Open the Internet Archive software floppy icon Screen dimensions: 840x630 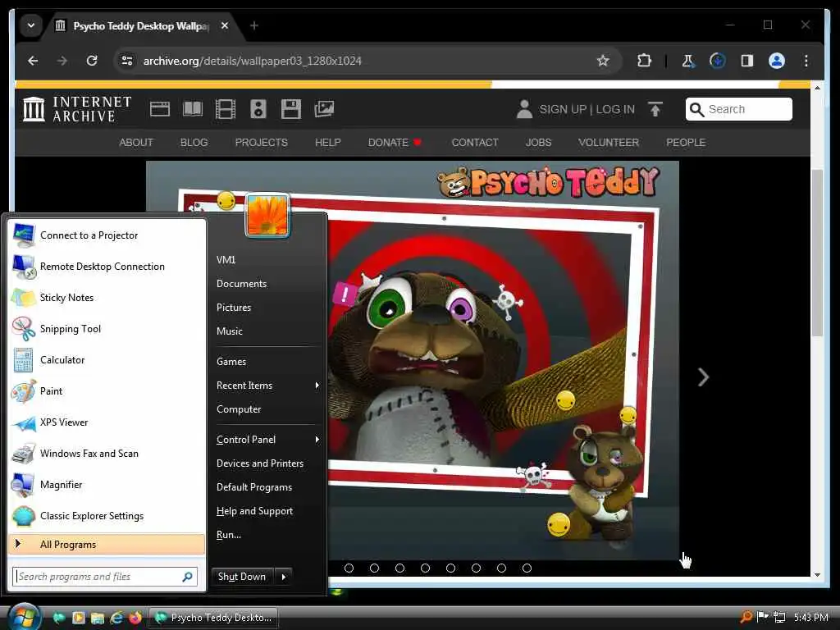[x=291, y=109]
